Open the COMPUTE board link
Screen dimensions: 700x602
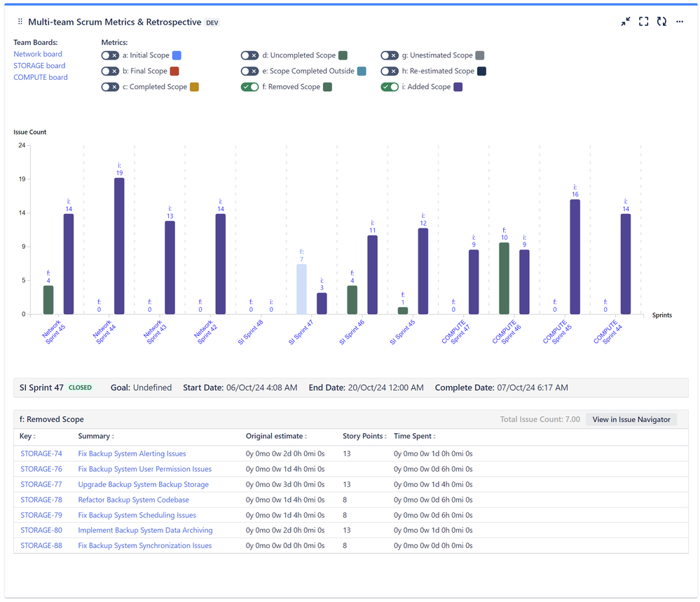click(x=41, y=77)
